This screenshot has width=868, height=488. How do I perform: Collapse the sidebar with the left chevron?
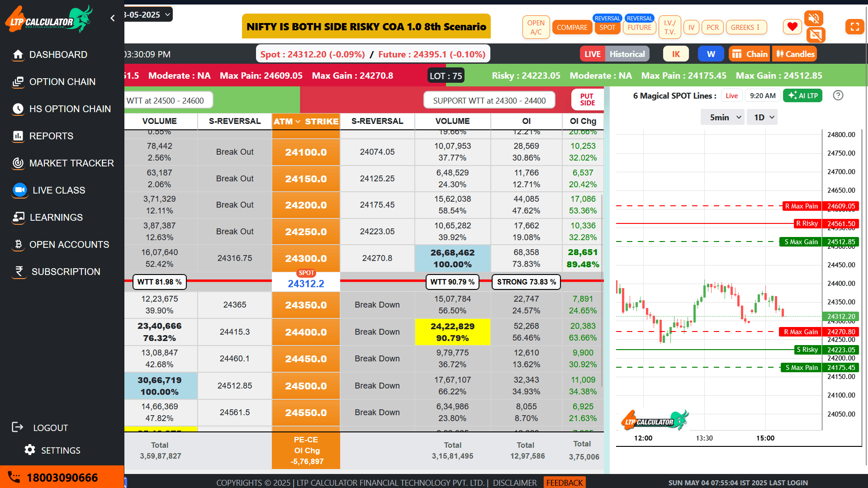tap(113, 18)
